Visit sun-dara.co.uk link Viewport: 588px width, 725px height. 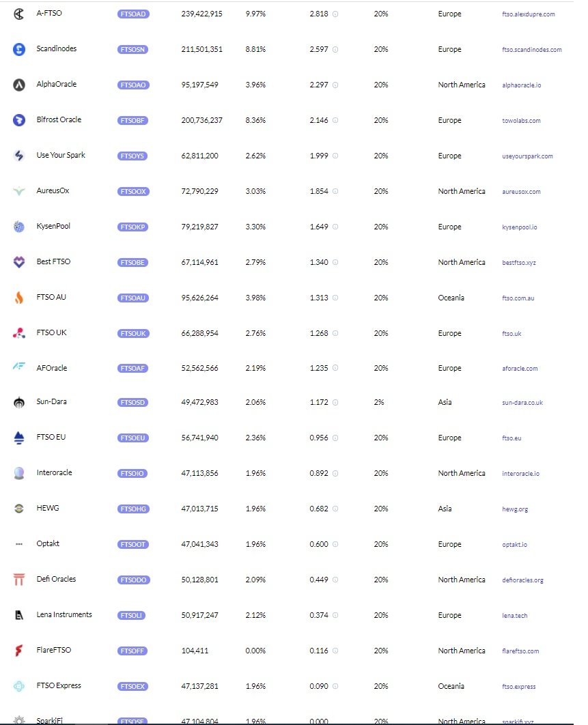(522, 403)
